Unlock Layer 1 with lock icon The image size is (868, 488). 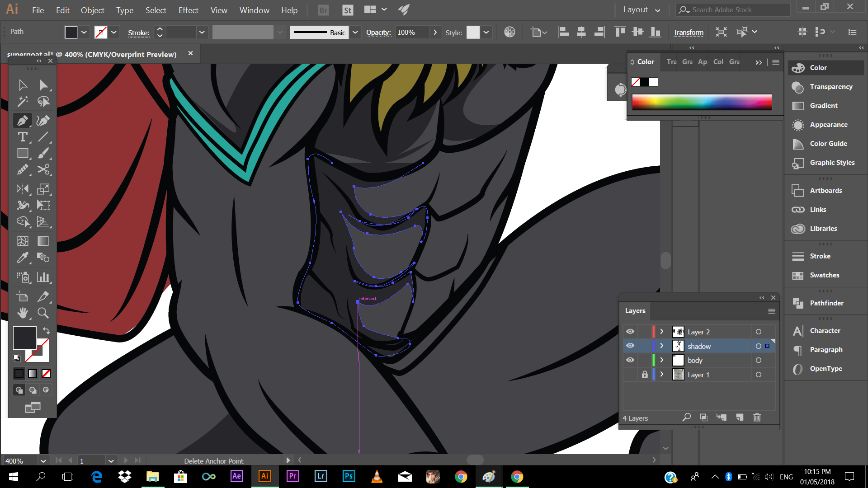[x=645, y=375]
